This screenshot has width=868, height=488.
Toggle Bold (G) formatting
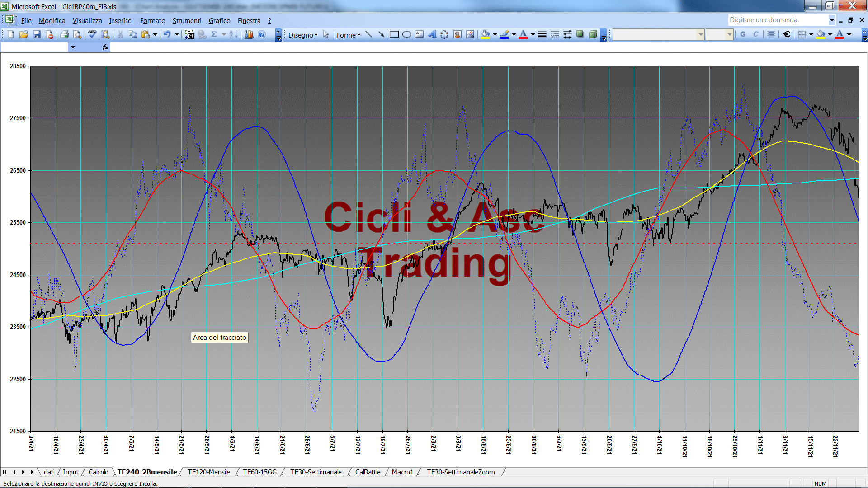tap(743, 34)
